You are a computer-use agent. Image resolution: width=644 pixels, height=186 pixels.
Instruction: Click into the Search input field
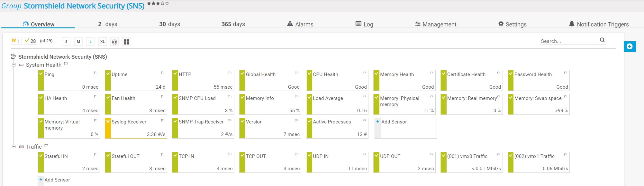(568, 41)
